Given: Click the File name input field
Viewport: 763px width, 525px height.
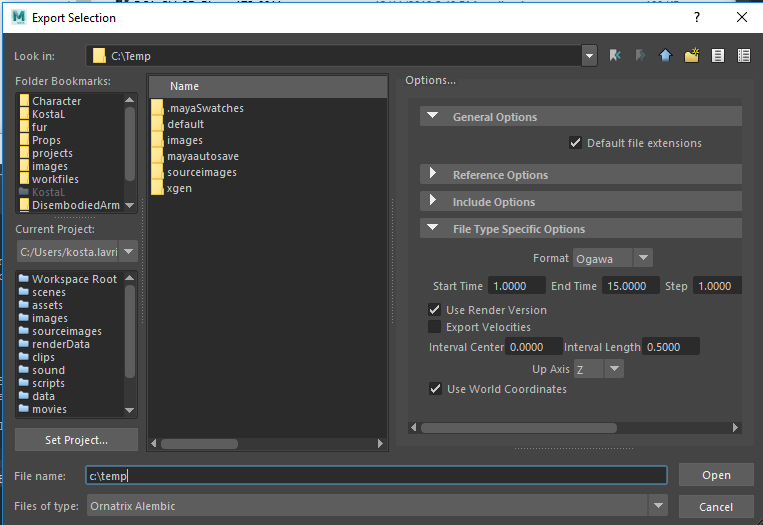Looking at the screenshot, I should pyautogui.click(x=376, y=476).
